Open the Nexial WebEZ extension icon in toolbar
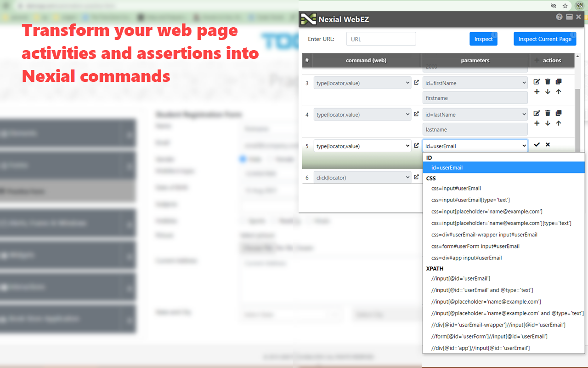588x368 pixels. 579,6
